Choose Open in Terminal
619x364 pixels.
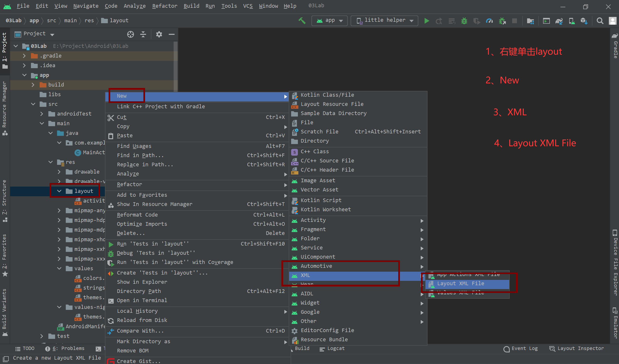point(197,301)
